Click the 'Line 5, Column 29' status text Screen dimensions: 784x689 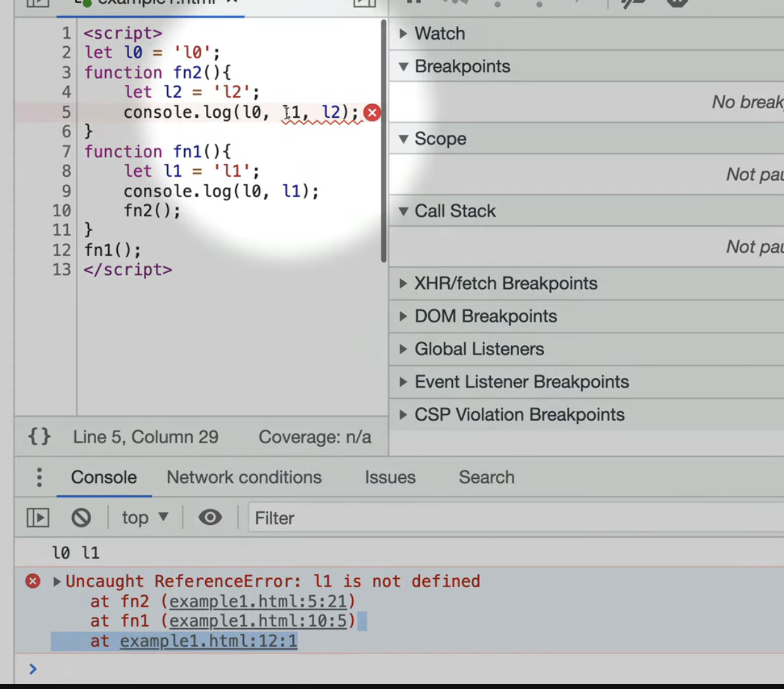point(146,437)
